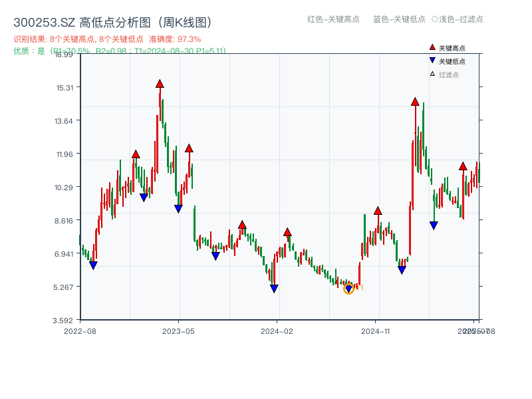Click the 11.96 y-axis label
This screenshot has width=532, height=399.
(65, 154)
